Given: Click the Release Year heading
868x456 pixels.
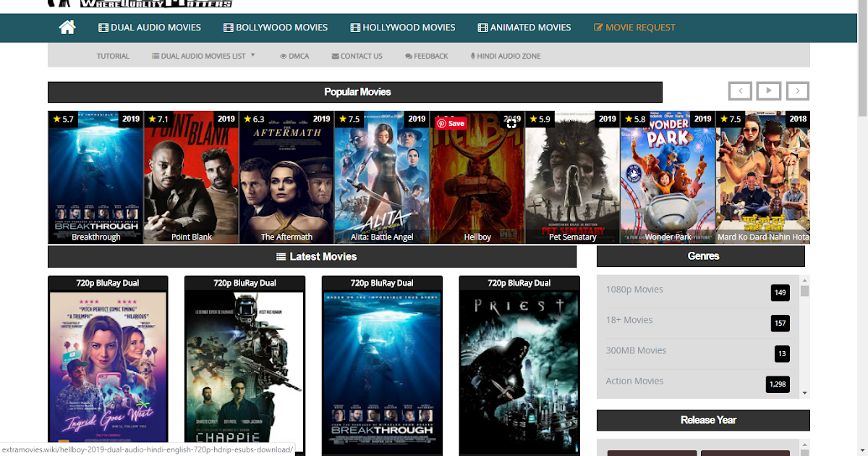Looking at the screenshot, I should (x=708, y=420).
